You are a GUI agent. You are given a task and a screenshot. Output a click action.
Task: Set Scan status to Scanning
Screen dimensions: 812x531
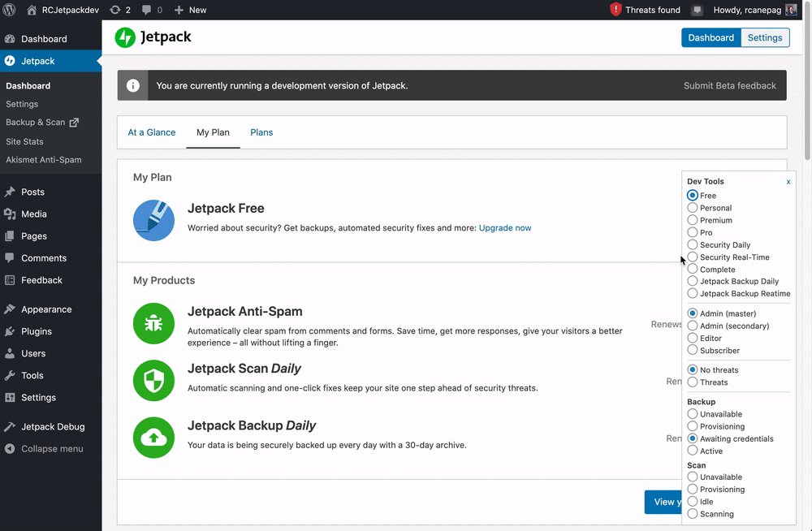click(x=693, y=514)
